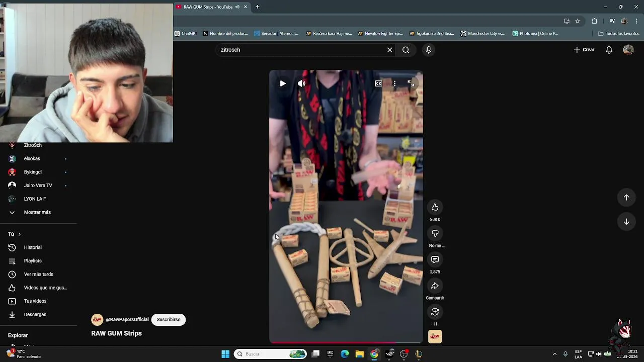Image resolution: width=644 pixels, height=362 pixels.
Task: Clear the zitrosch search text
Action: point(389,50)
